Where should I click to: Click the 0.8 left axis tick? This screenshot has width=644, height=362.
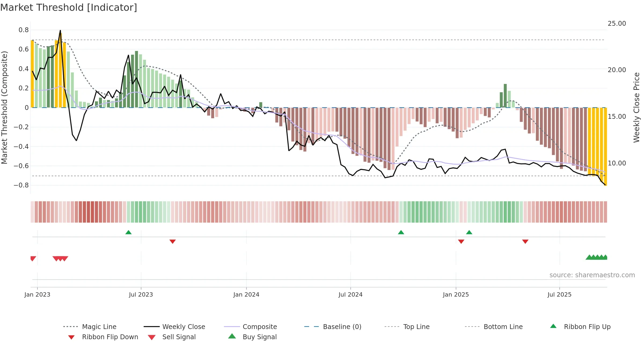[24, 30]
